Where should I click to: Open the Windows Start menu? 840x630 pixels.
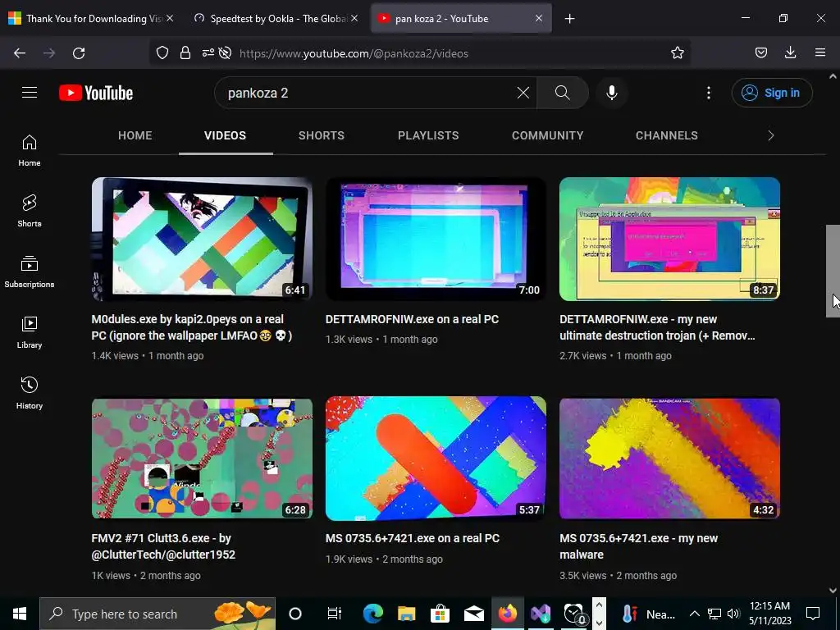(20, 614)
